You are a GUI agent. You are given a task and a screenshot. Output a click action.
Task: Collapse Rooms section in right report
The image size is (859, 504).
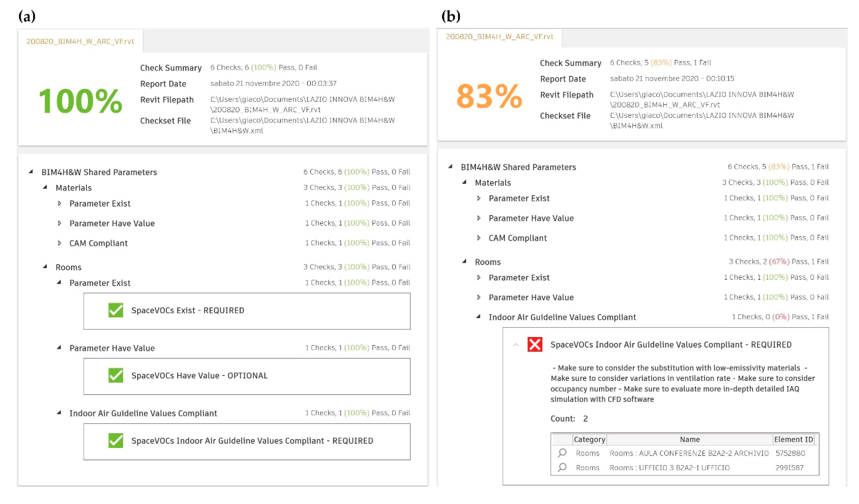point(464,261)
